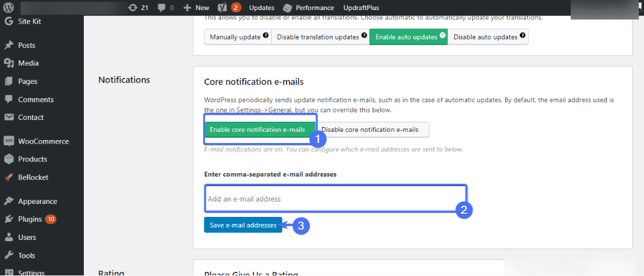Viewport: 644px width, 276px height.
Task: Click help icon beside Manually update
Action: tap(266, 35)
